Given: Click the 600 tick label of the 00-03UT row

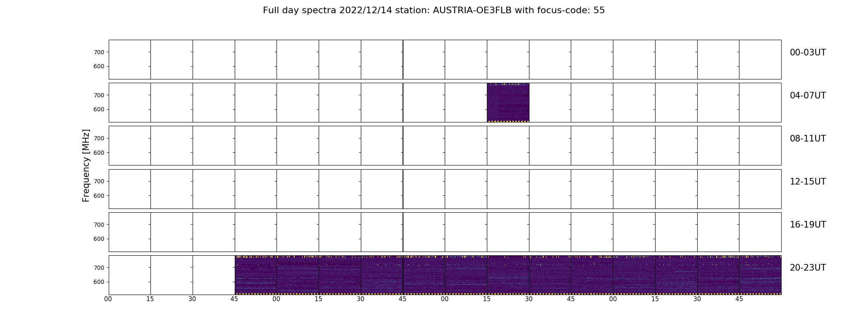Looking at the screenshot, I should point(99,66).
